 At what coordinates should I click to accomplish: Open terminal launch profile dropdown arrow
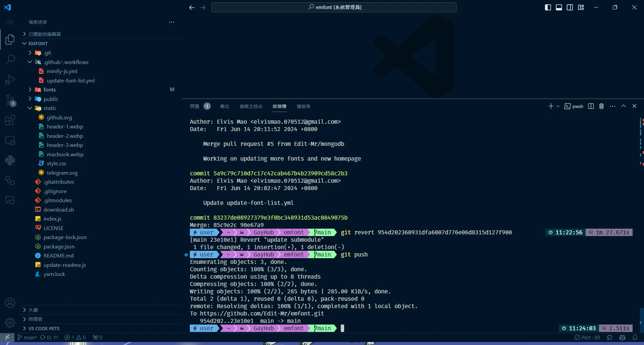pos(558,106)
